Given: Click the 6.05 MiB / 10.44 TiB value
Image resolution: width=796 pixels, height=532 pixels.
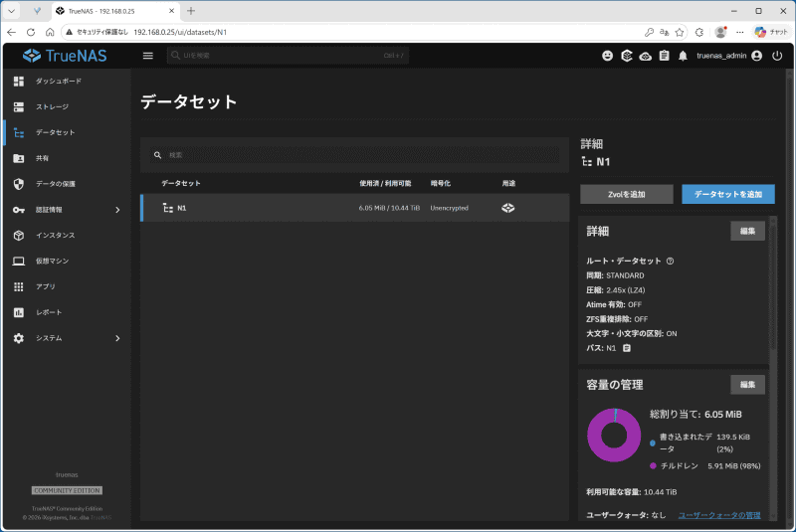Looking at the screenshot, I should pos(389,208).
